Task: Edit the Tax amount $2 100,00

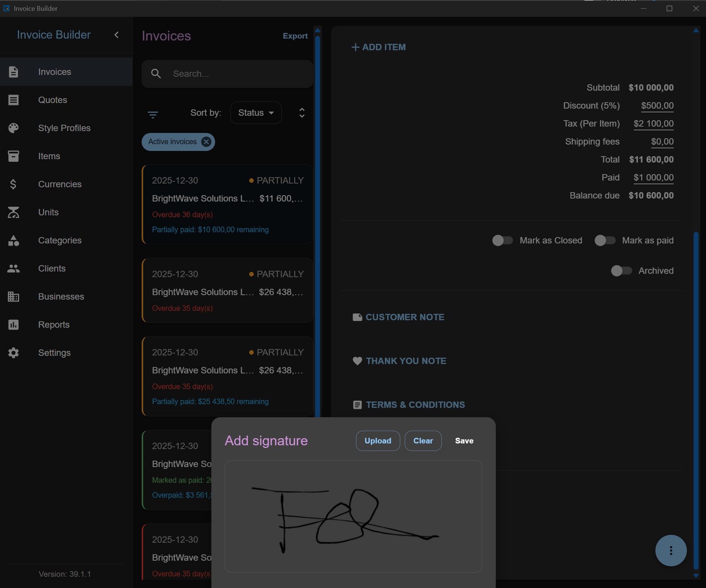Action: click(x=654, y=124)
